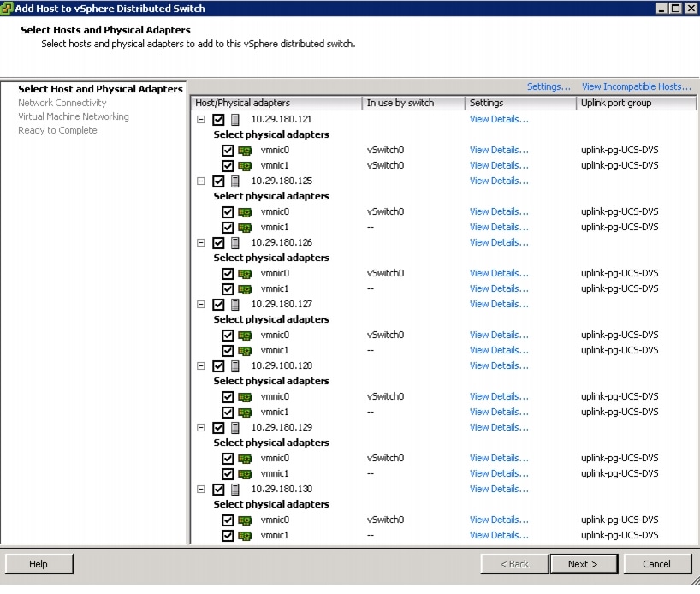Screen dimensions: 700x594
Task: Click host server icon for 10.29.180.125
Action: click(x=235, y=181)
